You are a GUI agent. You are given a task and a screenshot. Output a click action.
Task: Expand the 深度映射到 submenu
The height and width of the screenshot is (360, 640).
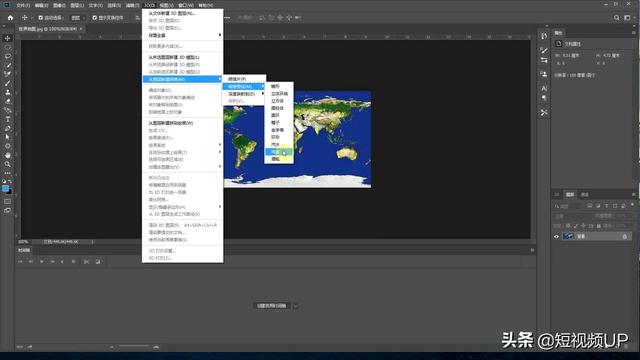pos(244,94)
